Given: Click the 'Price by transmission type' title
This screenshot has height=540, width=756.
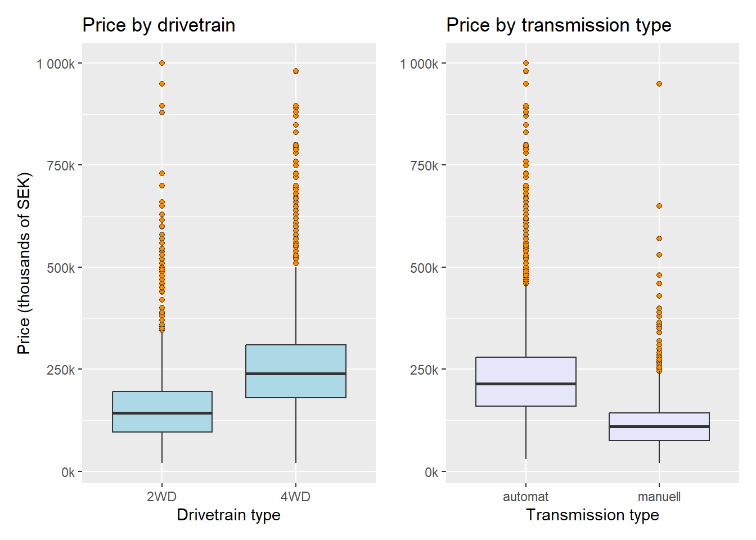Looking at the screenshot, I should tap(559, 25).
